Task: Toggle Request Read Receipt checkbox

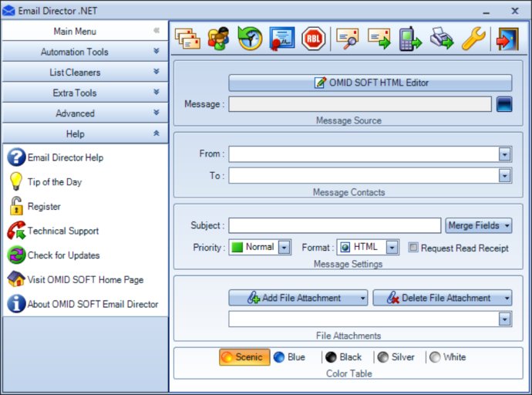Action: point(413,247)
